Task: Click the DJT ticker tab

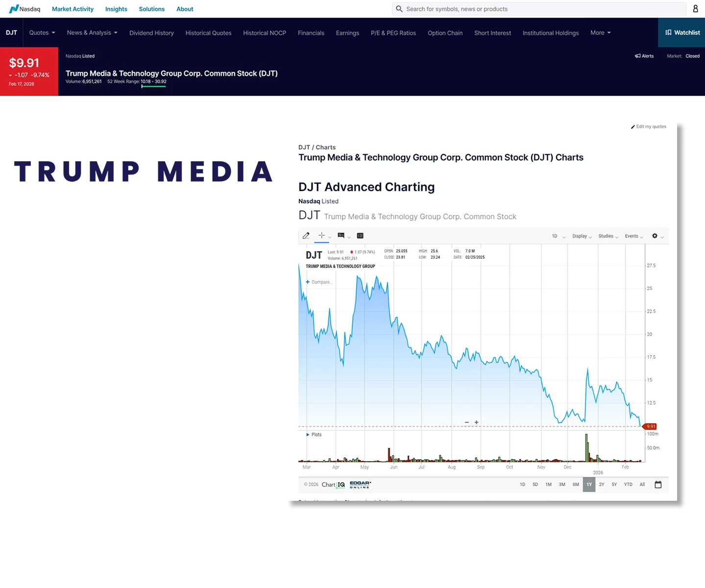Action: point(11,33)
